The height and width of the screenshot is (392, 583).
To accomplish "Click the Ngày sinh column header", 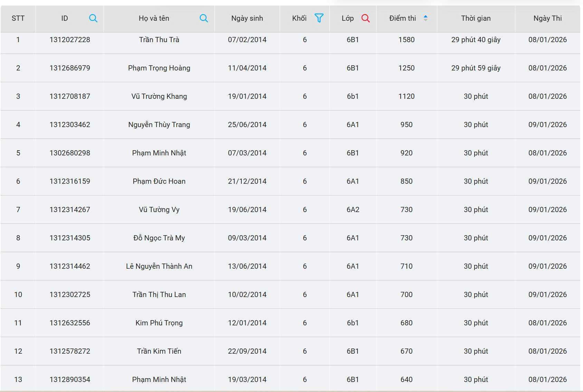I will coord(247,18).
